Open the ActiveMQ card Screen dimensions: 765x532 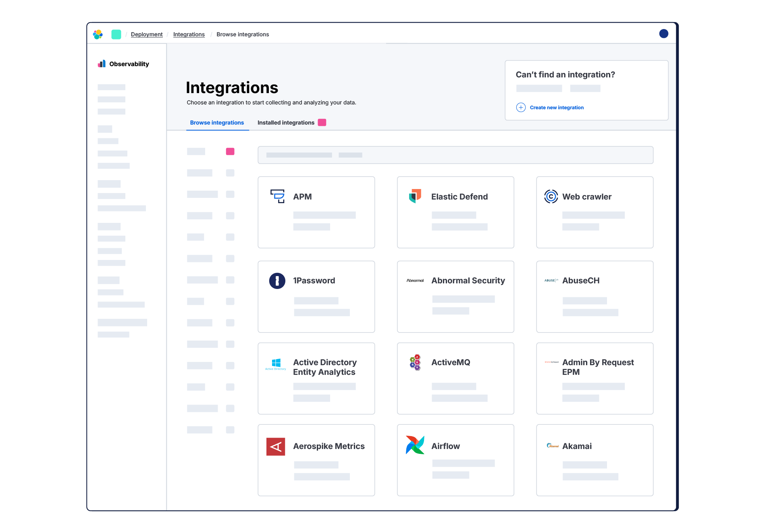click(455, 378)
